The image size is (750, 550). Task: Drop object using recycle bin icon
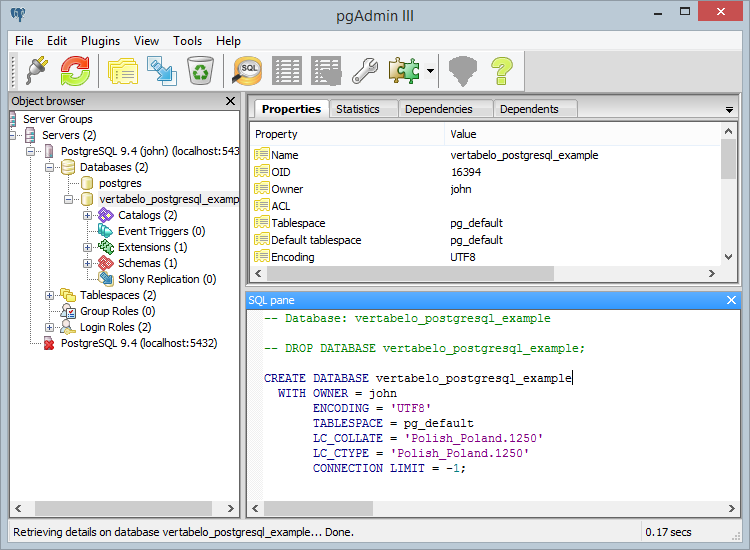(x=201, y=70)
